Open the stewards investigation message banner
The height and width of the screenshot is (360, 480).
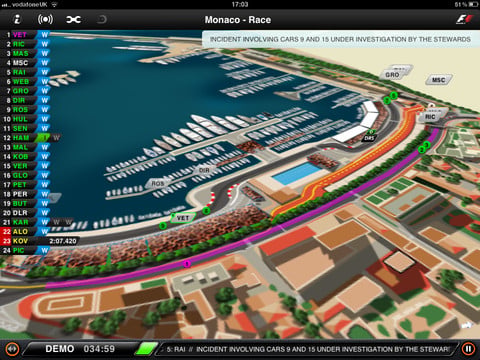tap(340, 39)
